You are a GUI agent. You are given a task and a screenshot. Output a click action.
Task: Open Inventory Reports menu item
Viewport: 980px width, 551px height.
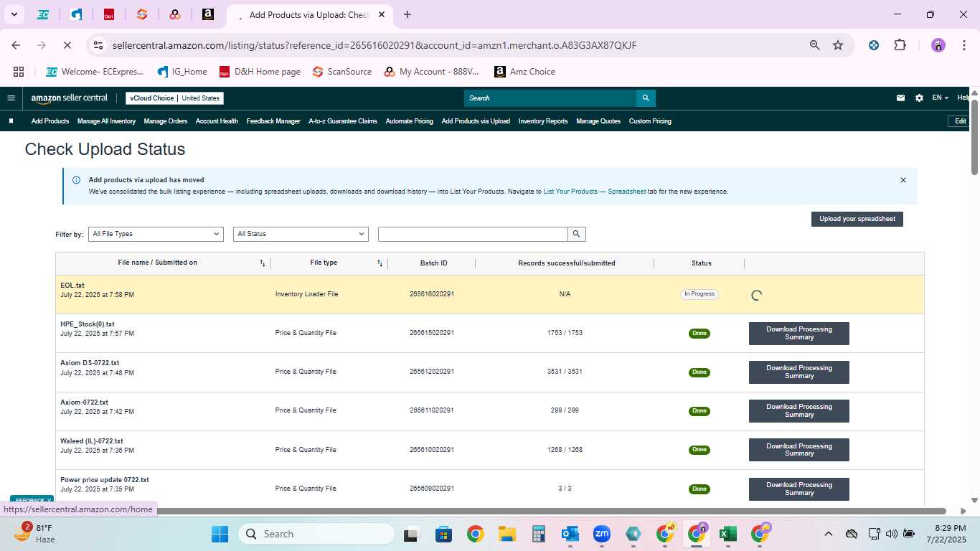pyautogui.click(x=543, y=121)
